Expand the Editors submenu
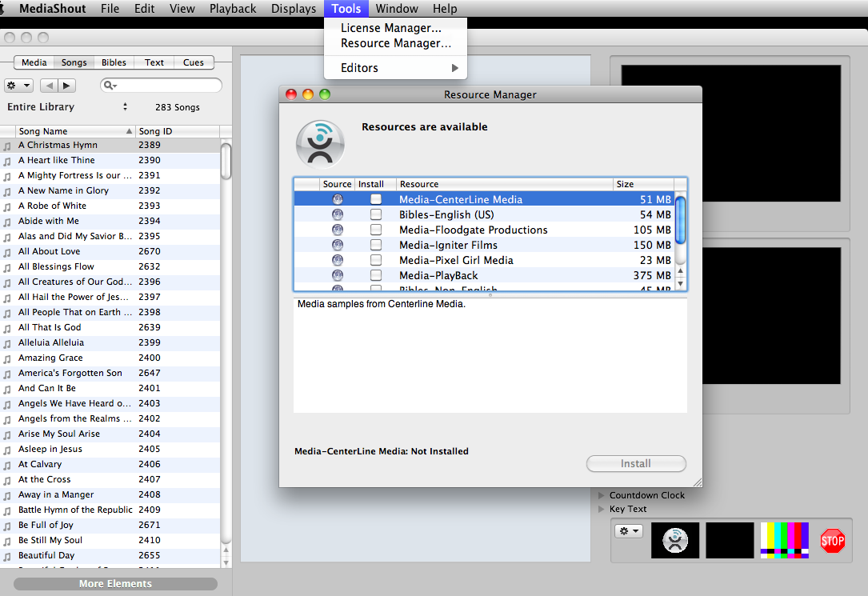The height and width of the screenshot is (596, 868). pos(396,68)
